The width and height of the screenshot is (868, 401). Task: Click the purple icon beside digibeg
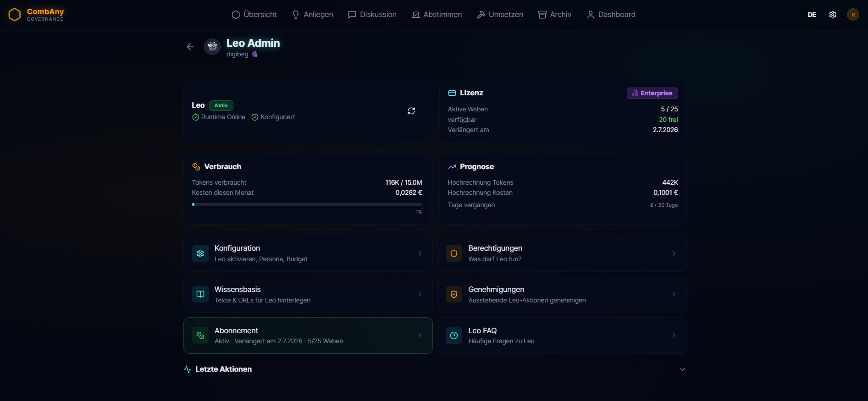[254, 54]
